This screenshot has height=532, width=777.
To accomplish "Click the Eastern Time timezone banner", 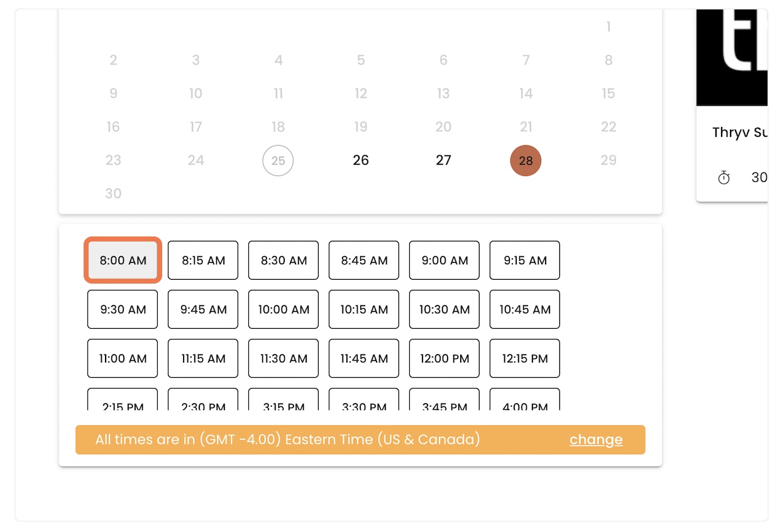I will pyautogui.click(x=360, y=440).
